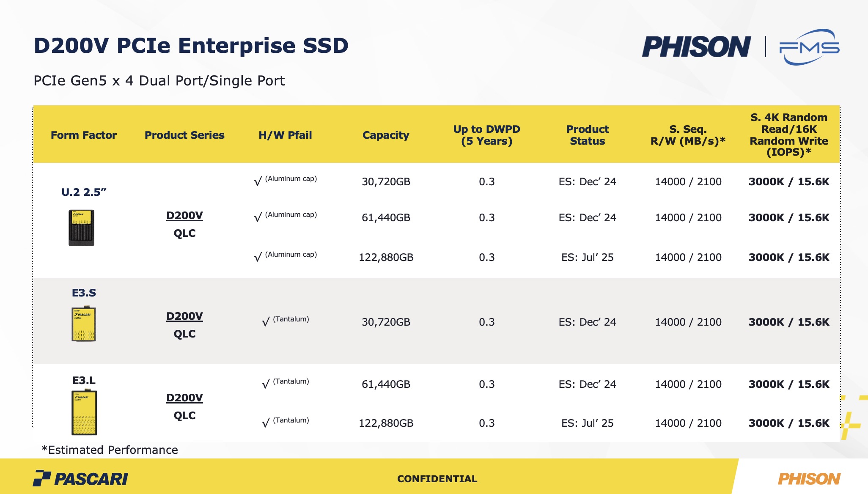Viewport: 868px width, 494px height.
Task: Click the Tantalum checkmark in the E3.S row
Action: click(x=266, y=322)
